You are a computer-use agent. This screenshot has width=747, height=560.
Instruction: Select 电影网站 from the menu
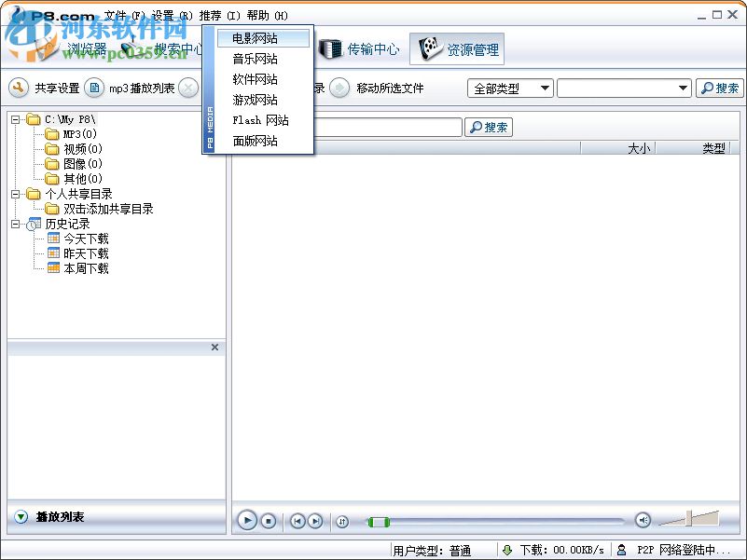[262, 37]
